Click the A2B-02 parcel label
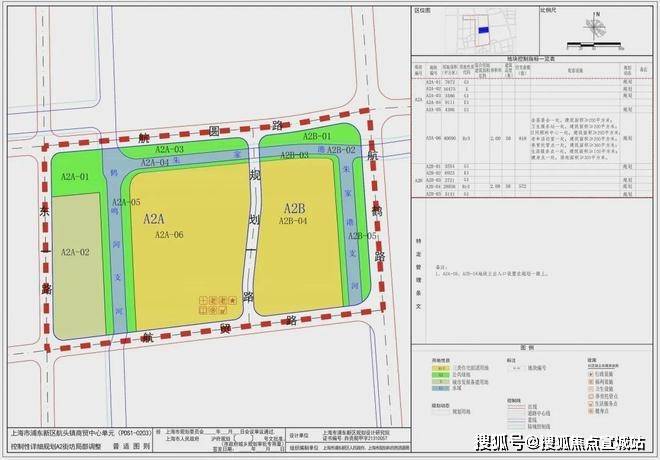660x460 pixels. (x=341, y=150)
